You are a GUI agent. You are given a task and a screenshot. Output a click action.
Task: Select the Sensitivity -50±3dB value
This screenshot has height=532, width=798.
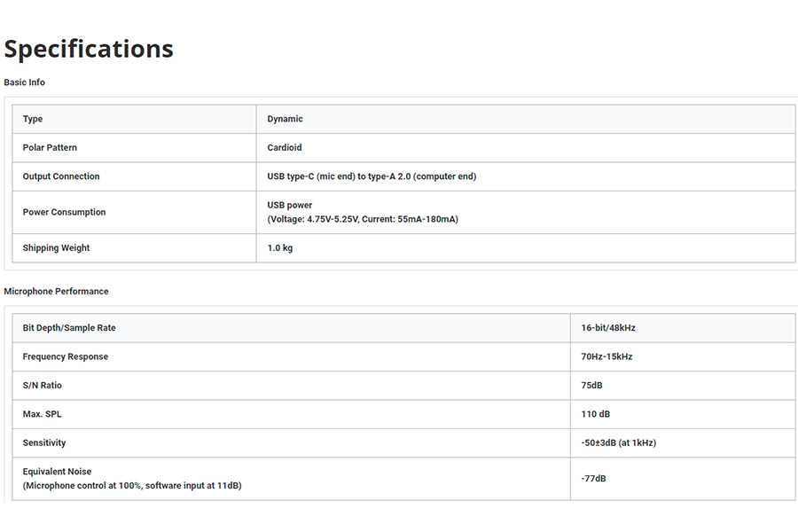point(619,443)
